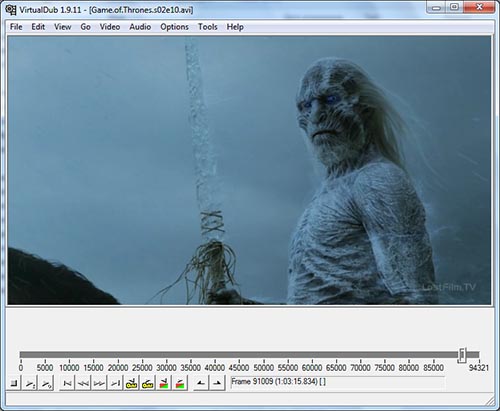Viewport: 500px width, 411px height.
Task: Click the window resize grip corner
Action: pyautogui.click(x=490, y=401)
